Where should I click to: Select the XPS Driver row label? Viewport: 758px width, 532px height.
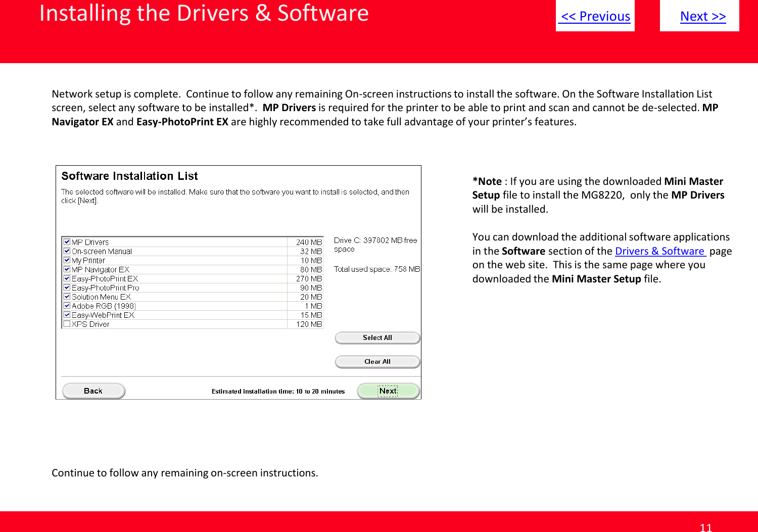(x=90, y=324)
